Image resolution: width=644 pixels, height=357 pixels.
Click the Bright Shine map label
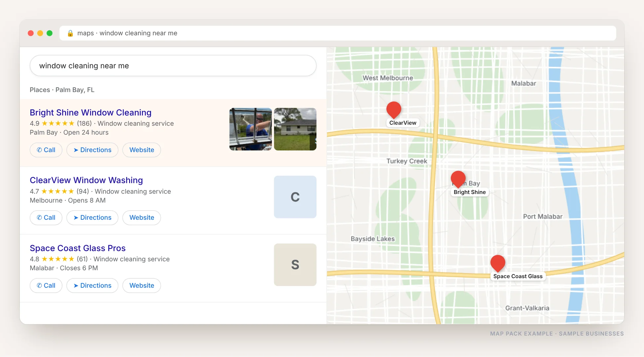point(470,192)
